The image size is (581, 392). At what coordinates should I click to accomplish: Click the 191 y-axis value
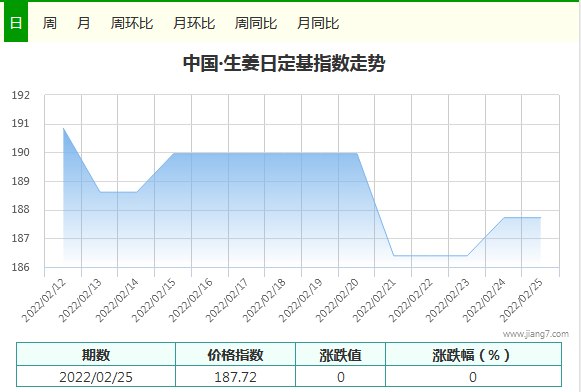pos(20,124)
